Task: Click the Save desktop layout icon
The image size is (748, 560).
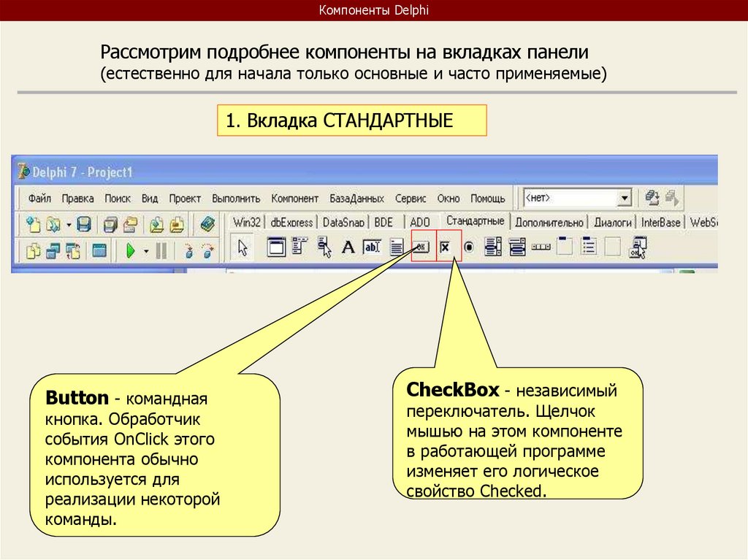Action: [652, 197]
